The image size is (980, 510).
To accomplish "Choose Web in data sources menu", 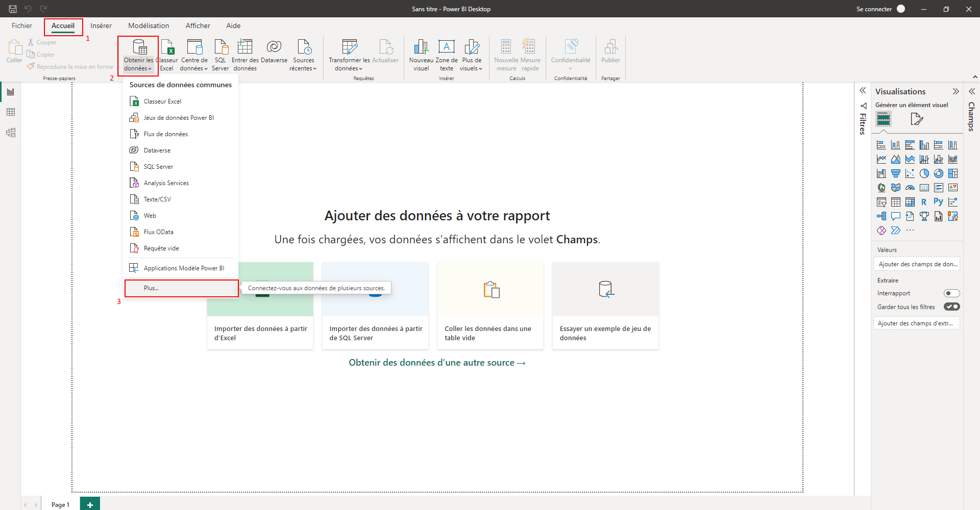I will [181, 216].
